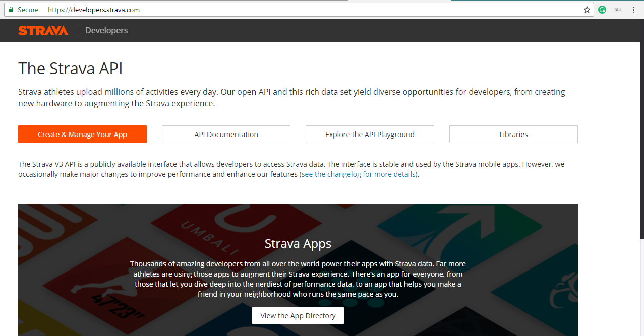Open Chrome's three-dot menu
Viewport: 644px width, 336px height.
(633, 10)
